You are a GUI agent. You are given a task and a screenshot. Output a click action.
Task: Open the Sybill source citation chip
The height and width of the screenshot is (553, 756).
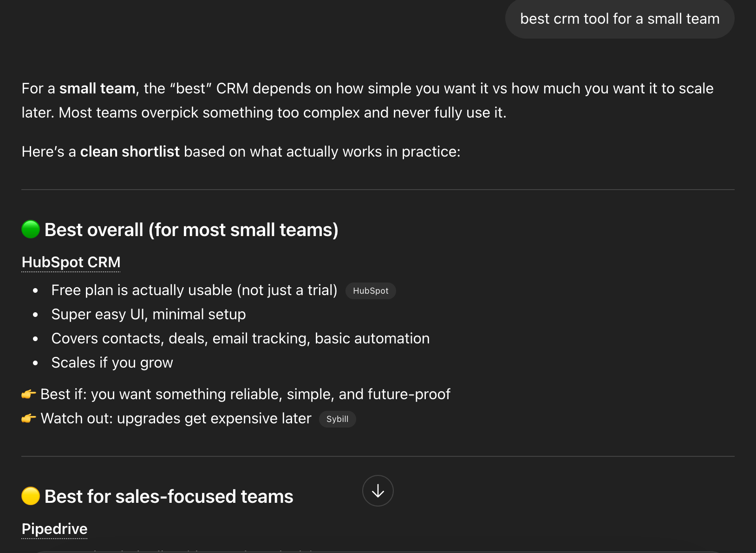337,419
